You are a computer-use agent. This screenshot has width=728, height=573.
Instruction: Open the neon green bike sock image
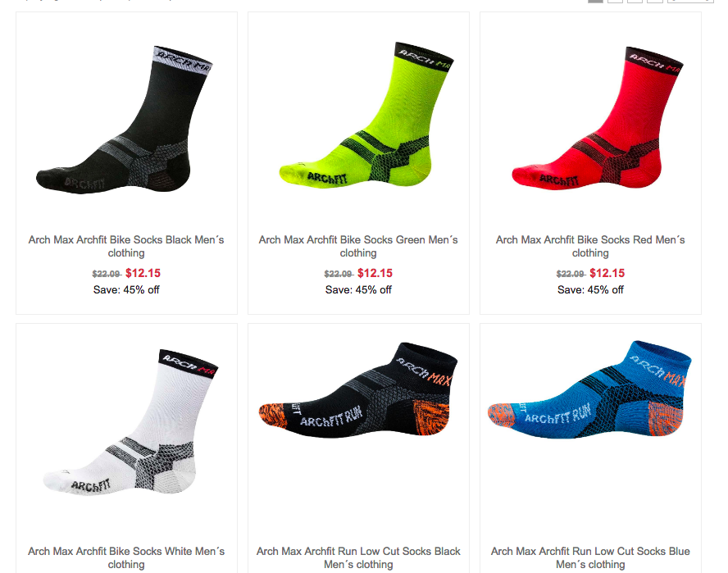[366, 115]
